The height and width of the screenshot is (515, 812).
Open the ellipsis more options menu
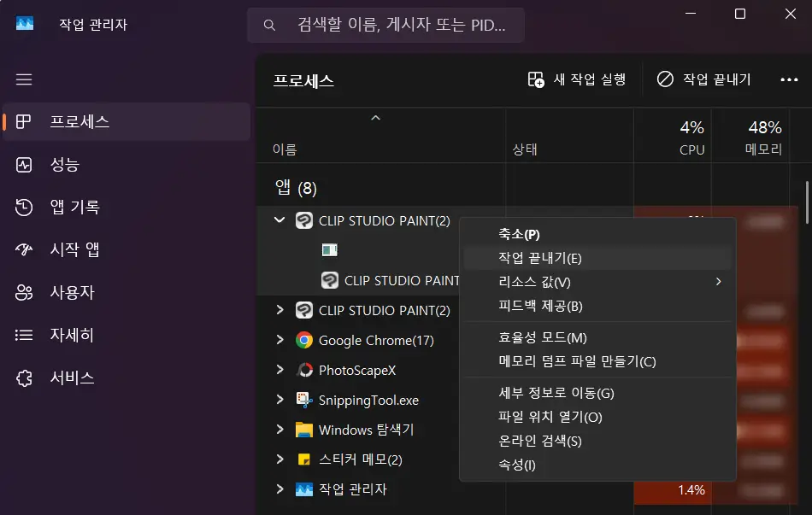[790, 79]
